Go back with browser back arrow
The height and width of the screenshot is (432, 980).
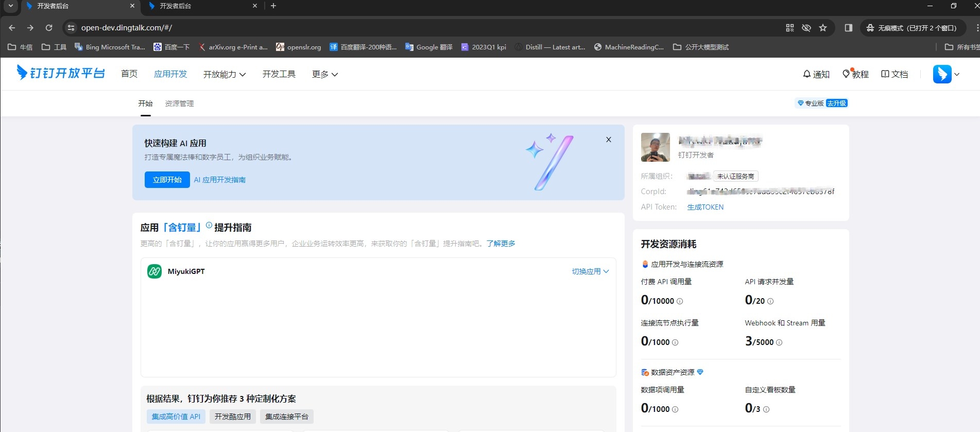click(12, 28)
